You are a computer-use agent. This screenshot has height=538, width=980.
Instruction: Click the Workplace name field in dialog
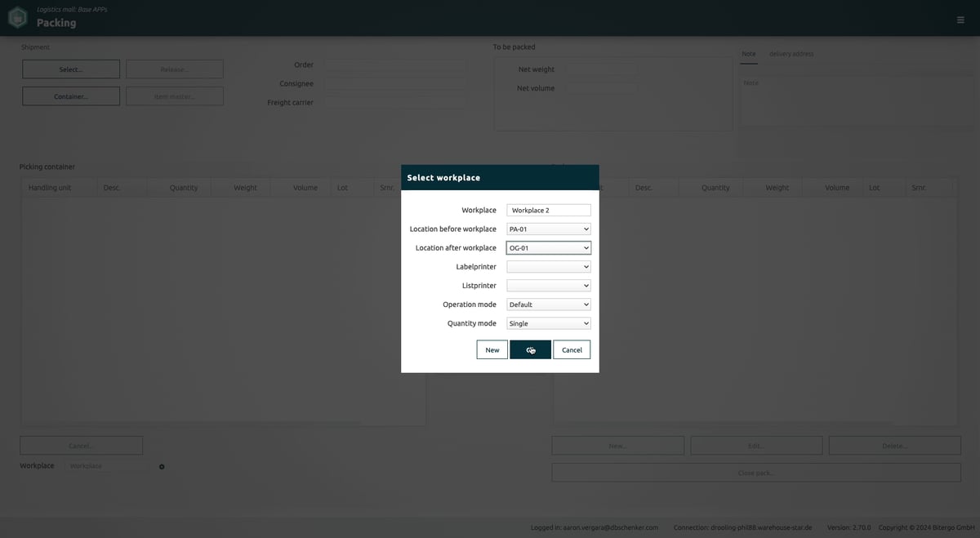coord(549,211)
